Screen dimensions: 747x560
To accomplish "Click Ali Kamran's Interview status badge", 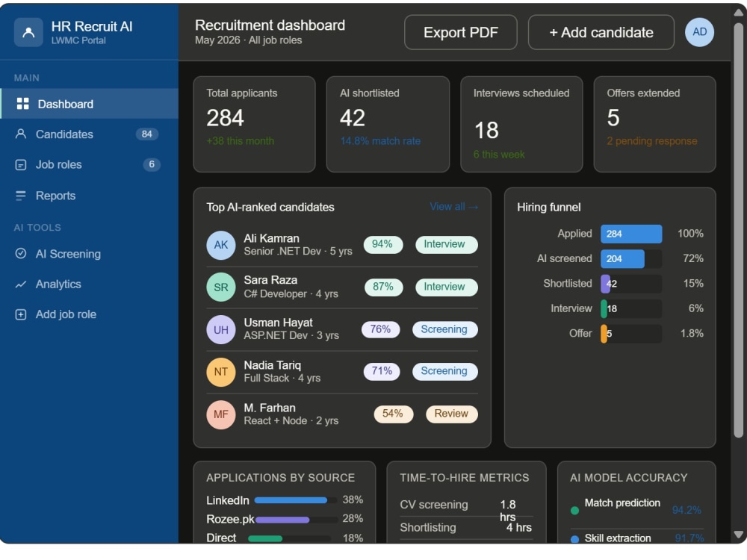I will [447, 244].
